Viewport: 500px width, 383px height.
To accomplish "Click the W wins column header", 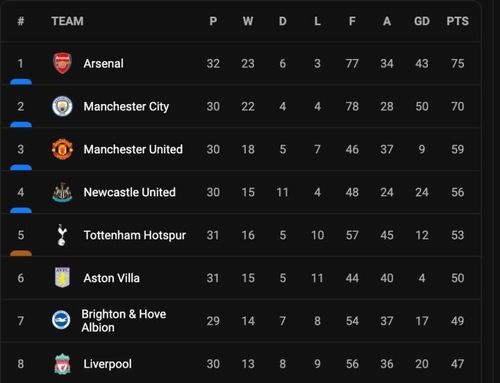I will pyautogui.click(x=248, y=21).
